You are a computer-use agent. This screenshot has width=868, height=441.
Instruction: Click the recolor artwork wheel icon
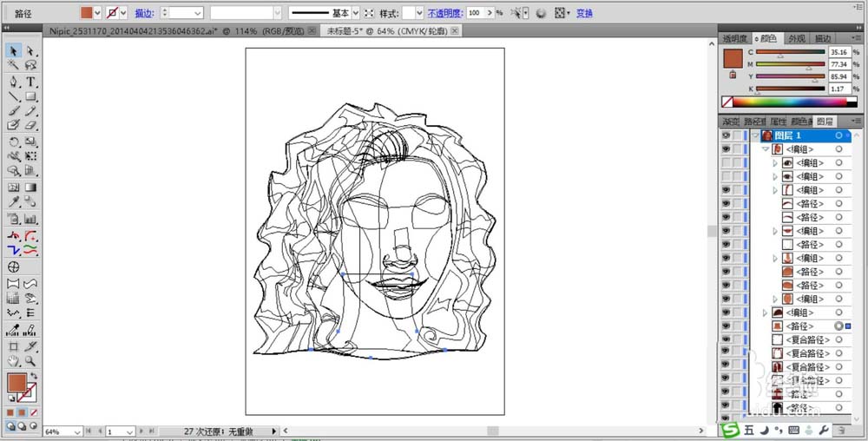(542, 13)
